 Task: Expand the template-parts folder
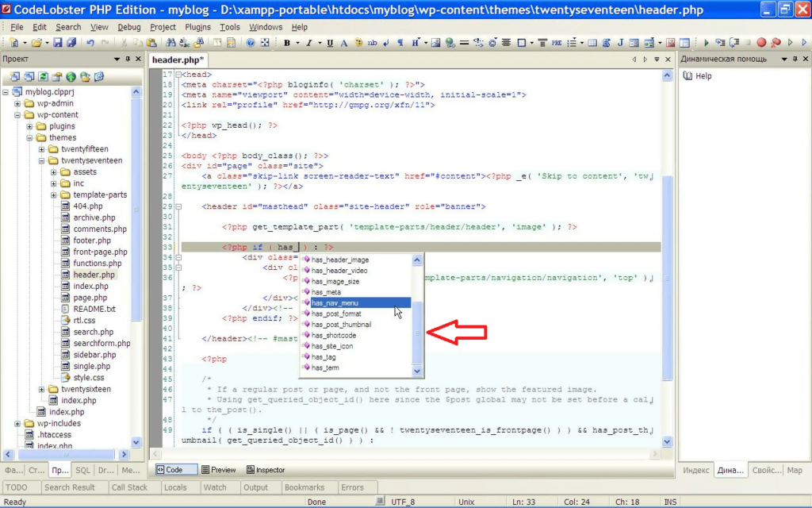point(53,195)
